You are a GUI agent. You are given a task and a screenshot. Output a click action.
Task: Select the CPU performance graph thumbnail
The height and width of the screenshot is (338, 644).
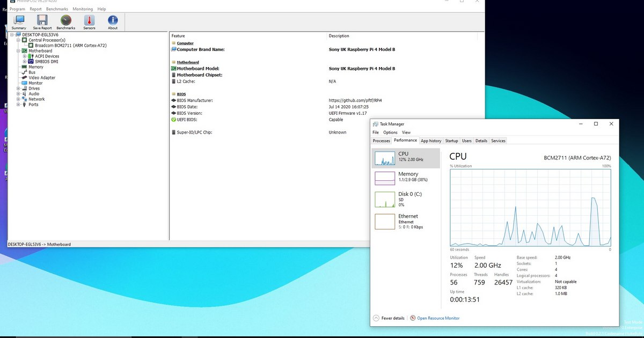[x=385, y=158]
